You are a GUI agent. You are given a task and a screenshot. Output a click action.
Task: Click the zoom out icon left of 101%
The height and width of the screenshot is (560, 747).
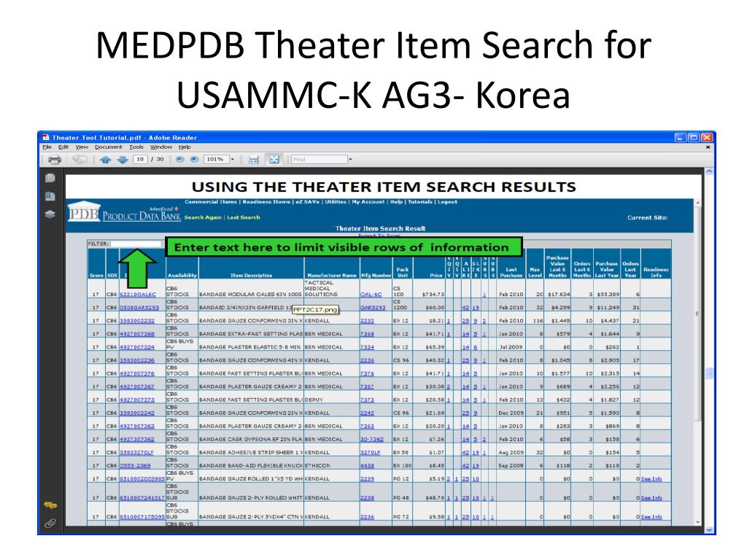(179, 160)
